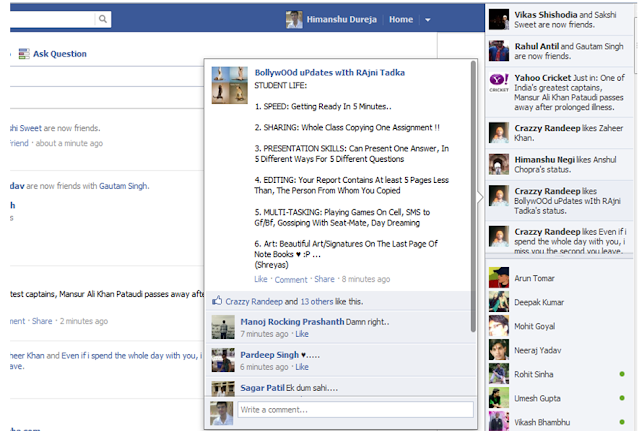Open chat with Vikash Bhambhu
The width and height of the screenshot is (640, 437).
[x=559, y=421]
